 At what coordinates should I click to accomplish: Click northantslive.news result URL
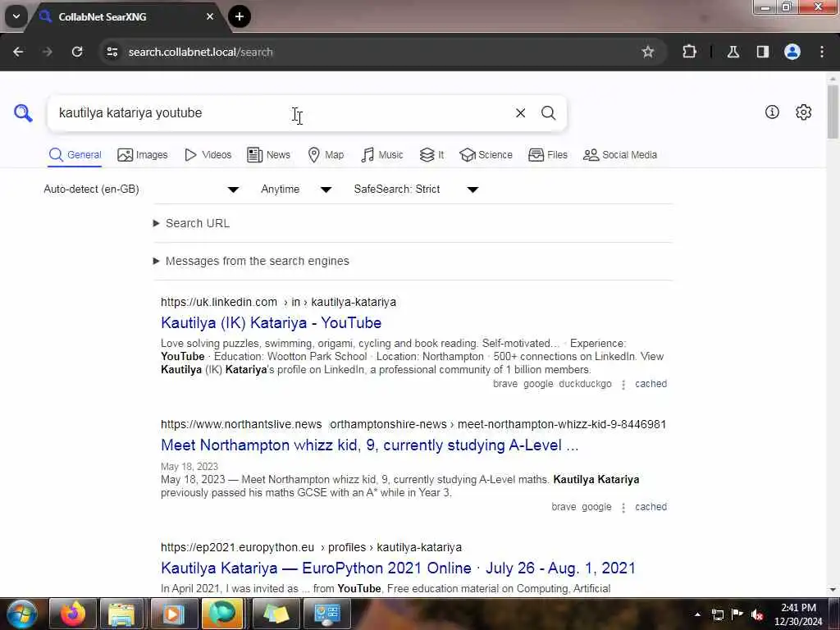point(413,424)
